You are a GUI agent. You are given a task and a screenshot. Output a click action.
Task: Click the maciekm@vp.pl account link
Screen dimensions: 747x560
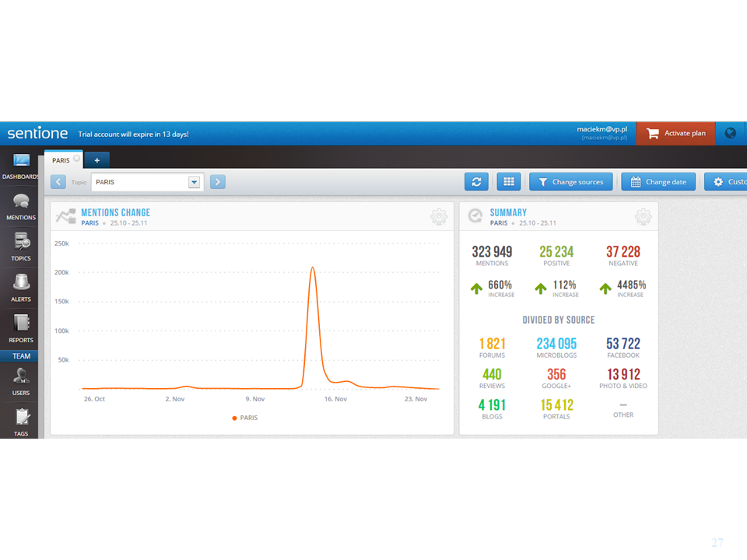(601, 129)
